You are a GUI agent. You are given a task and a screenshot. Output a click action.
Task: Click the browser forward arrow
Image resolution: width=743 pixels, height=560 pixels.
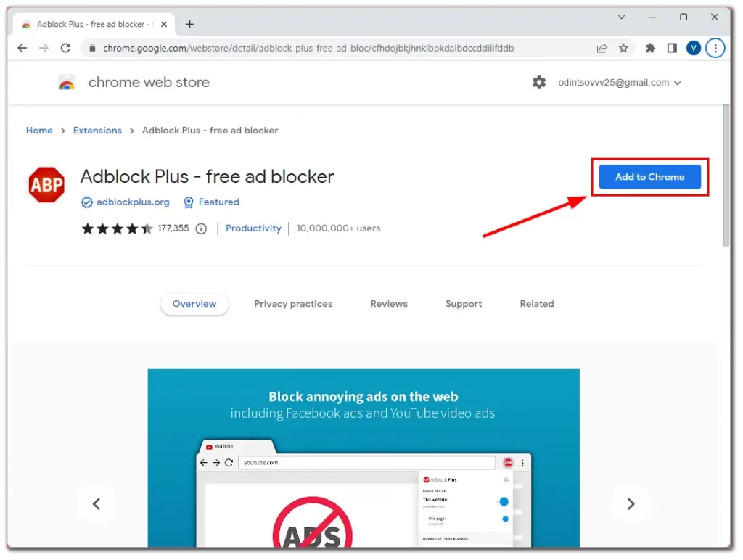tap(44, 48)
